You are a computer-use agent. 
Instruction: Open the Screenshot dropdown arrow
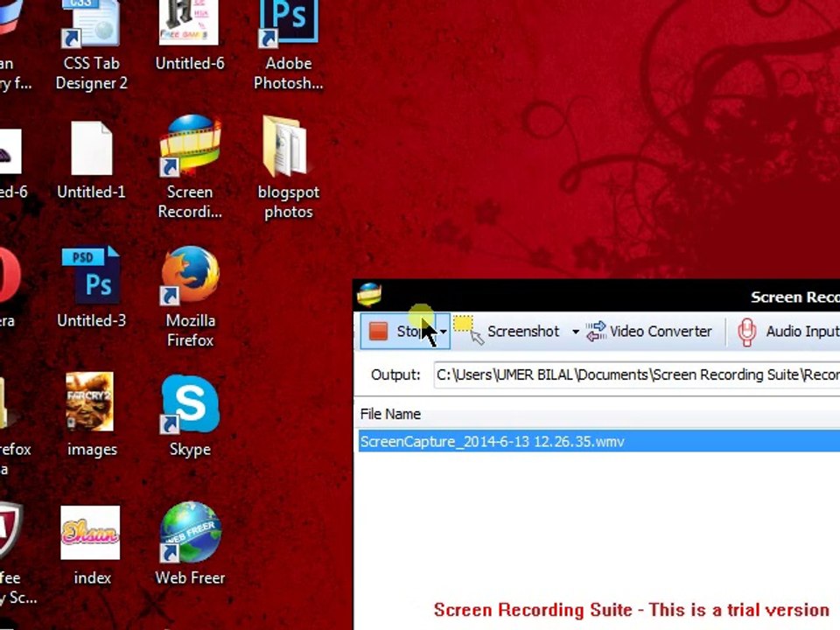576,332
